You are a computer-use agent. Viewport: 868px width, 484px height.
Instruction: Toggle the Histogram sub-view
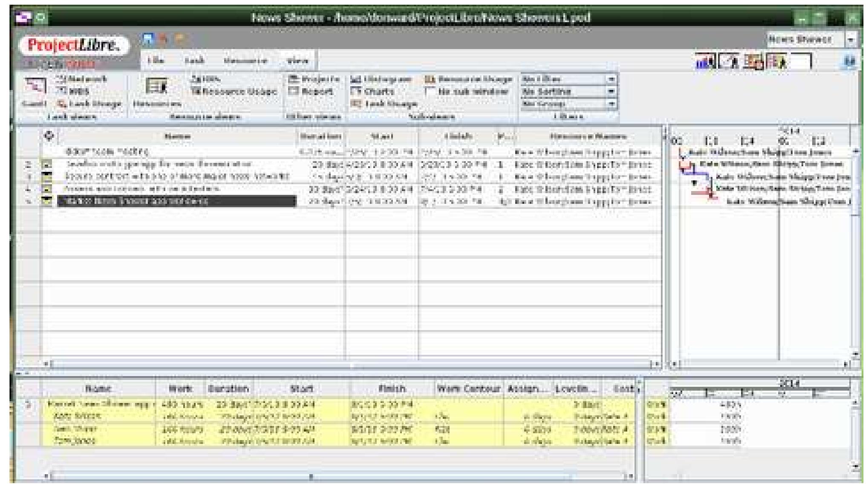coord(381,79)
